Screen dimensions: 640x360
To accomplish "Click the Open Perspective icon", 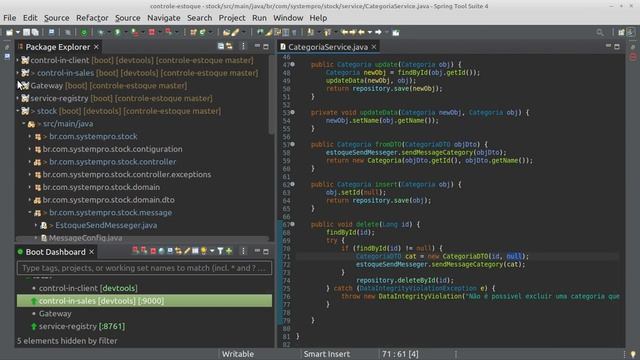I will [621, 32].
